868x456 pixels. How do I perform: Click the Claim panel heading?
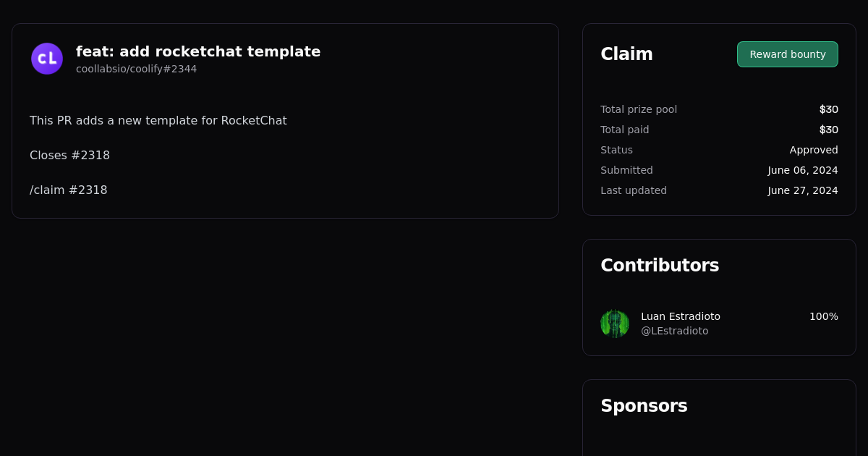click(x=626, y=54)
